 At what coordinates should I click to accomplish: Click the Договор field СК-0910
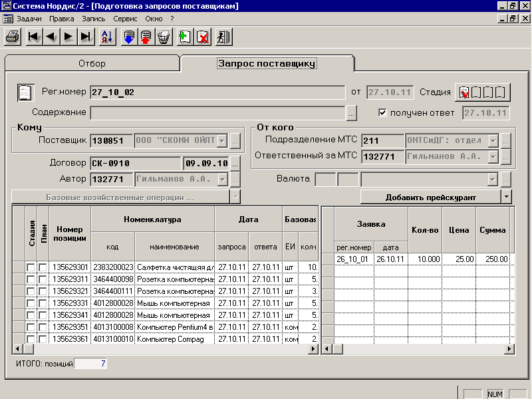point(136,163)
